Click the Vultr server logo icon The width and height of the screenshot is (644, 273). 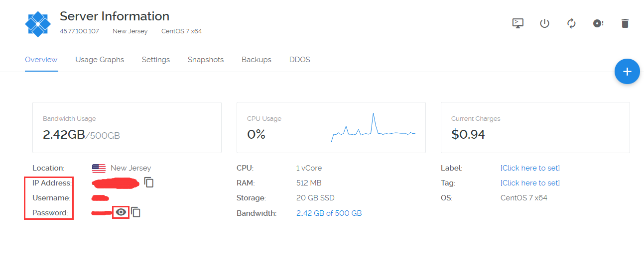[38, 23]
